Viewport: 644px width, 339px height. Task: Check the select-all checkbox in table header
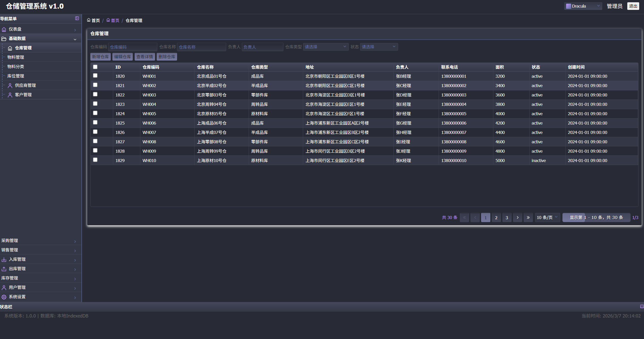pos(95,67)
